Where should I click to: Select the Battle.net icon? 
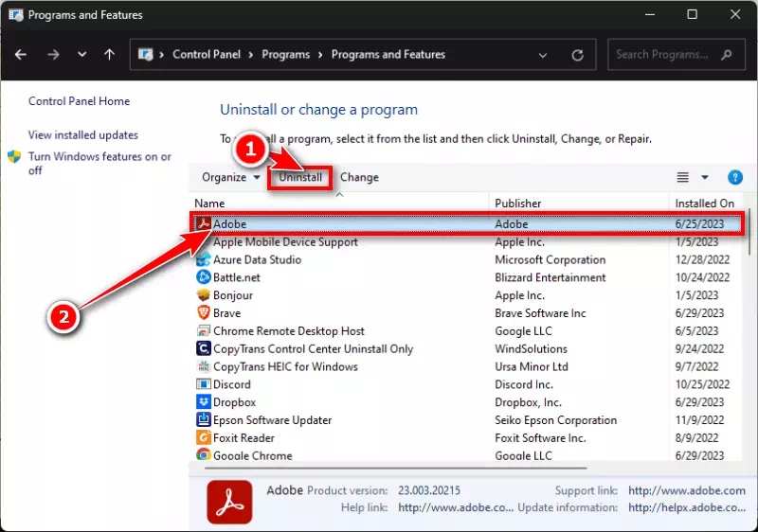click(204, 277)
